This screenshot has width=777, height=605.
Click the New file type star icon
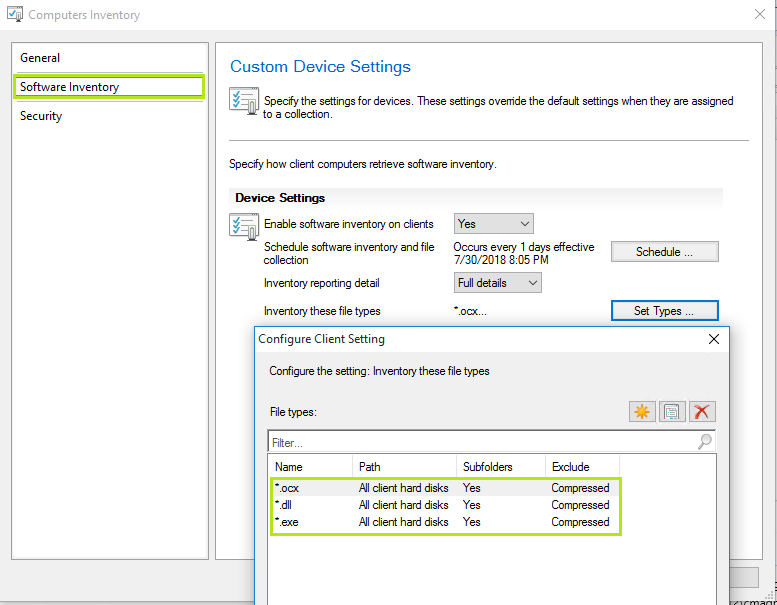coord(642,412)
